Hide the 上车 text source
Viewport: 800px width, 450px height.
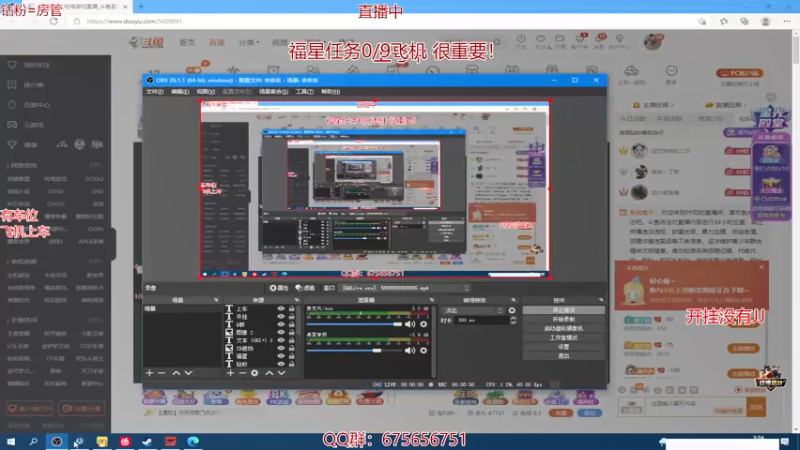(281, 309)
